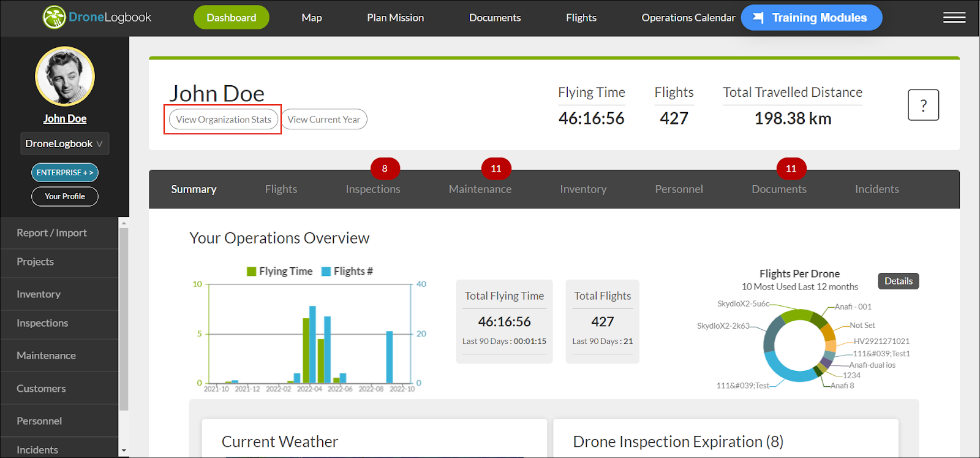
Task: Switch to the Personnel tab
Action: (679, 189)
